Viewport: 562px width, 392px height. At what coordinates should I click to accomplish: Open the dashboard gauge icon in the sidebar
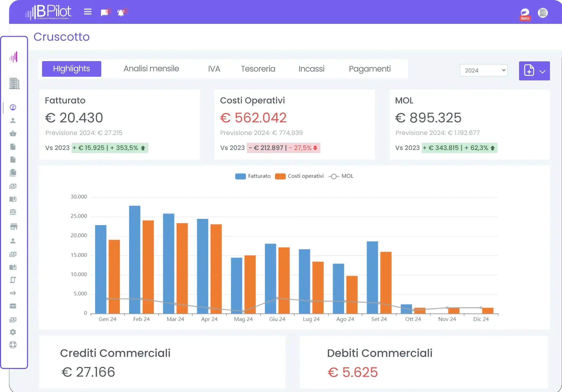pos(13,107)
